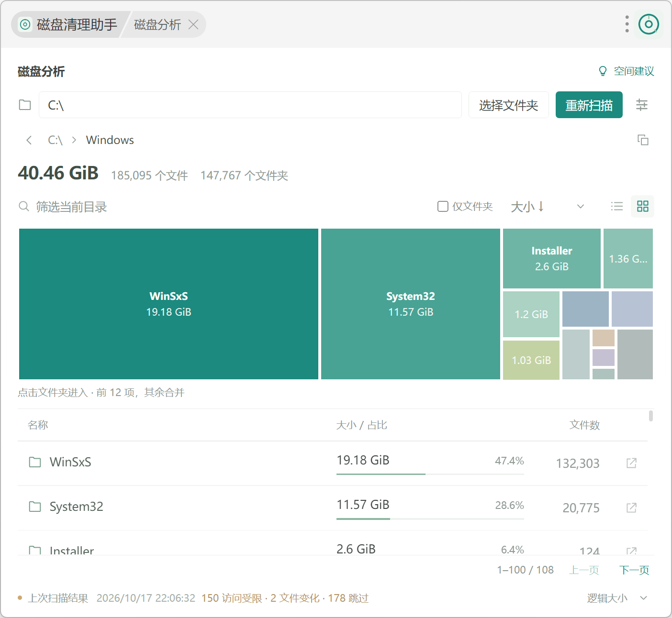This screenshot has height=618, width=672.
Task: Select the WinSxS treemap block
Action: point(168,304)
